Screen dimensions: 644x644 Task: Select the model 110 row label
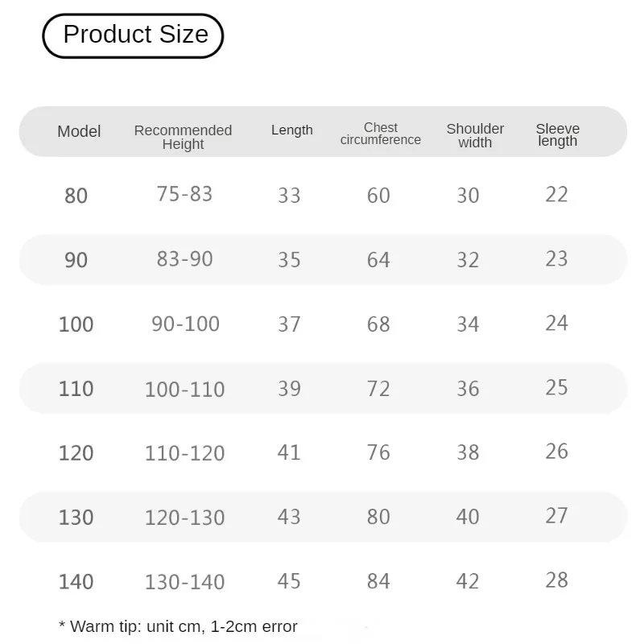pyautogui.click(x=76, y=389)
